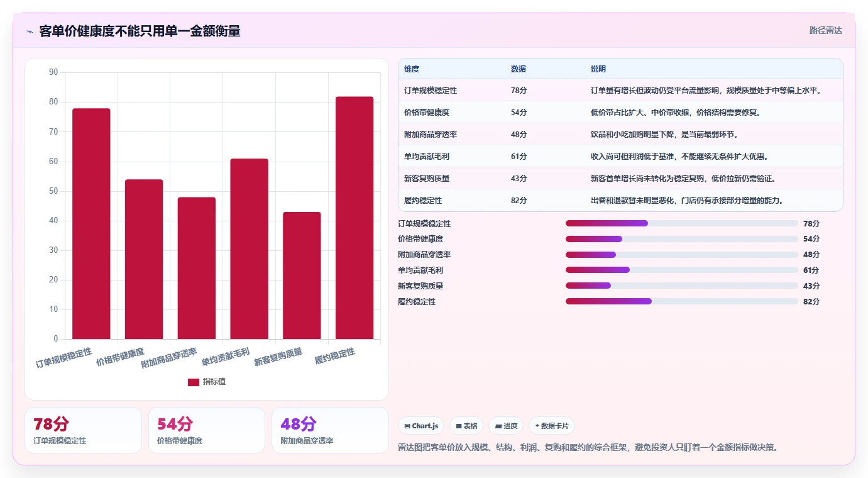Image resolution: width=868 pixels, height=478 pixels.
Task: Open the 54分 价格带健康度 data card
Action: coord(207,430)
